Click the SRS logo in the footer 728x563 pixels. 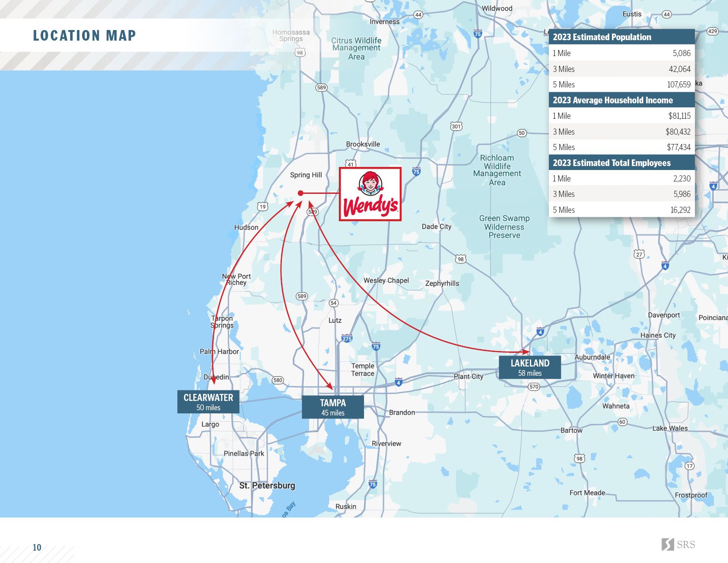click(x=678, y=544)
